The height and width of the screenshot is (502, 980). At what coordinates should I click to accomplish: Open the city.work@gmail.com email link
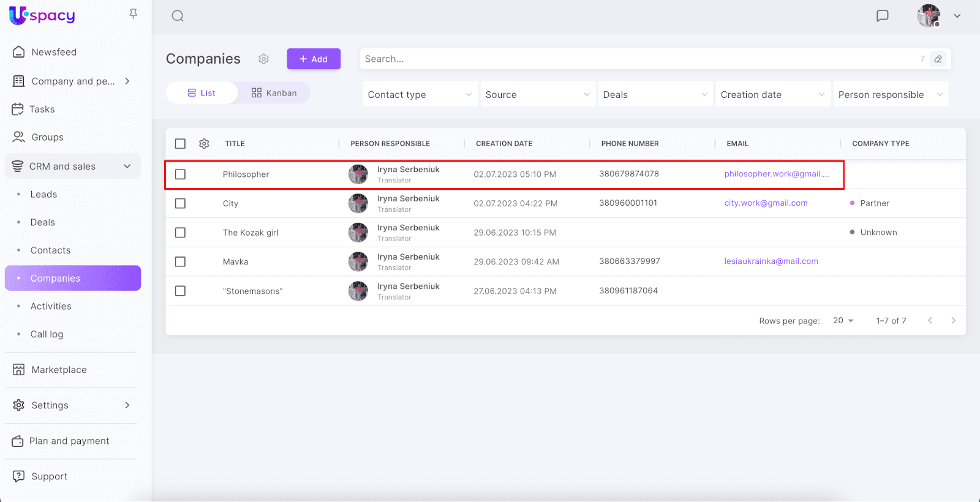[x=766, y=203]
